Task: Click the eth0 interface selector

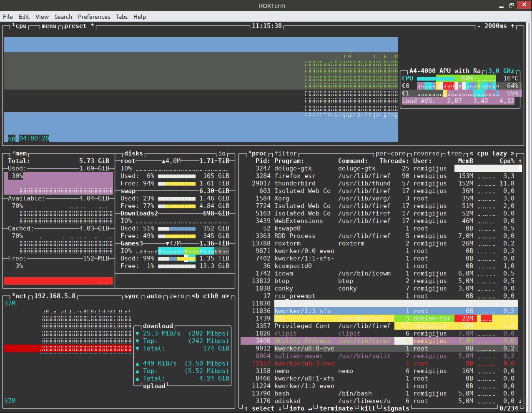Action: click(211, 296)
